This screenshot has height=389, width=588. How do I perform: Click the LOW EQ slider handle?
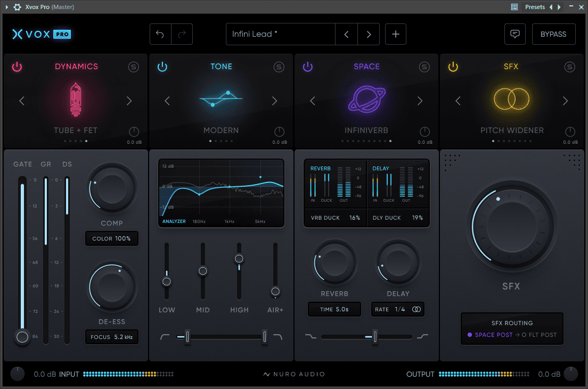[167, 282]
